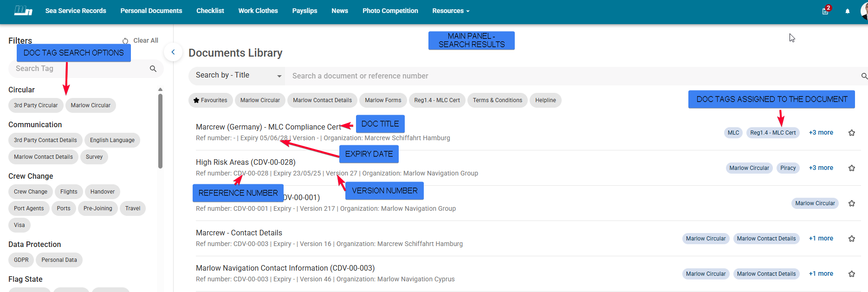Open Sea Service Records
The image size is (868, 292).
tap(76, 11)
